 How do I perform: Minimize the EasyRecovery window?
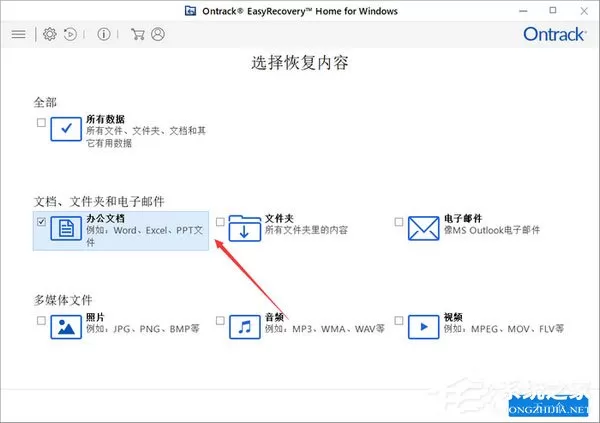[x=523, y=11]
